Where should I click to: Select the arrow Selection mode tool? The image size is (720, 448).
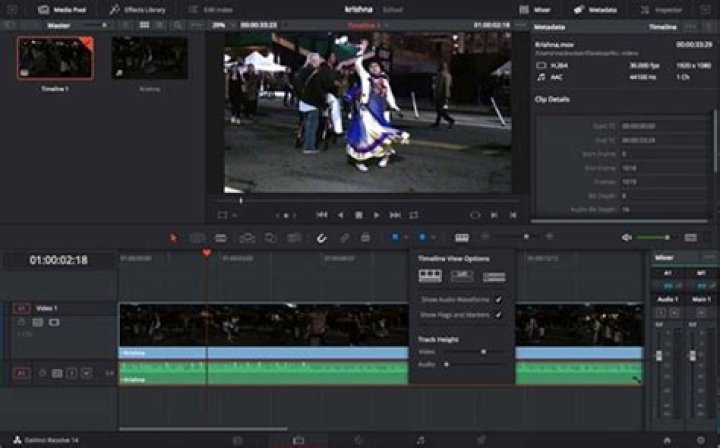tap(173, 238)
